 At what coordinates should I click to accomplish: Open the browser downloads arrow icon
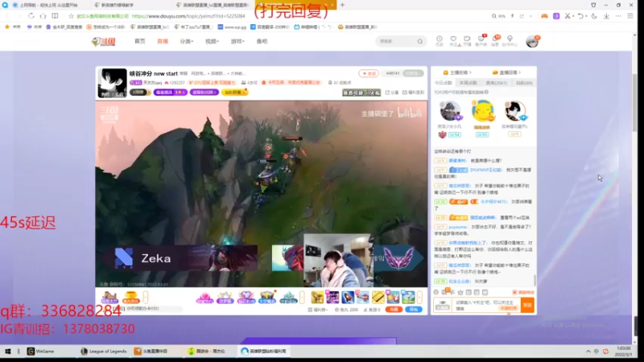pyautogui.click(x=607, y=16)
